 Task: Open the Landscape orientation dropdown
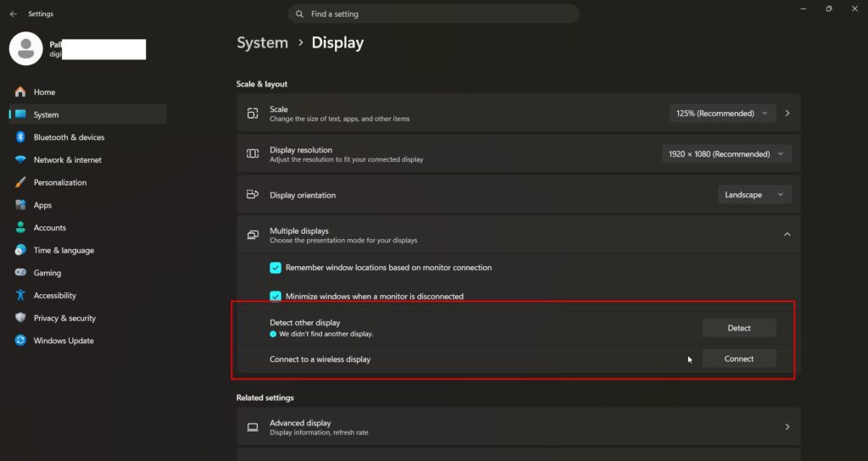[x=754, y=194]
